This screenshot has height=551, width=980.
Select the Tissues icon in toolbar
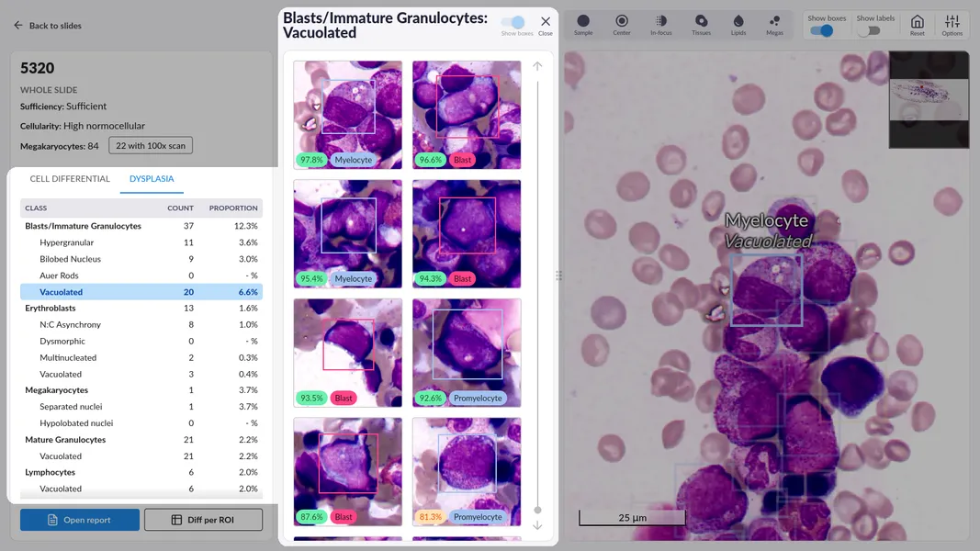(x=701, y=22)
